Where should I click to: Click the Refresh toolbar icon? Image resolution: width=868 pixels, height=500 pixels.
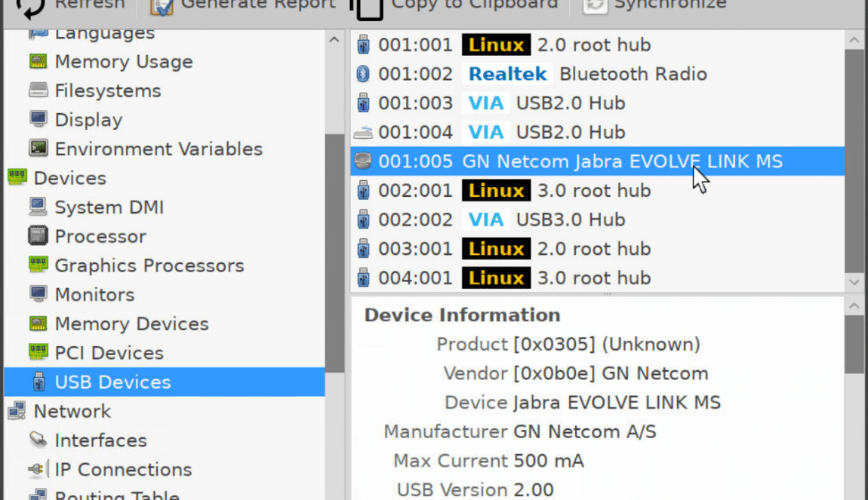pyautogui.click(x=29, y=8)
